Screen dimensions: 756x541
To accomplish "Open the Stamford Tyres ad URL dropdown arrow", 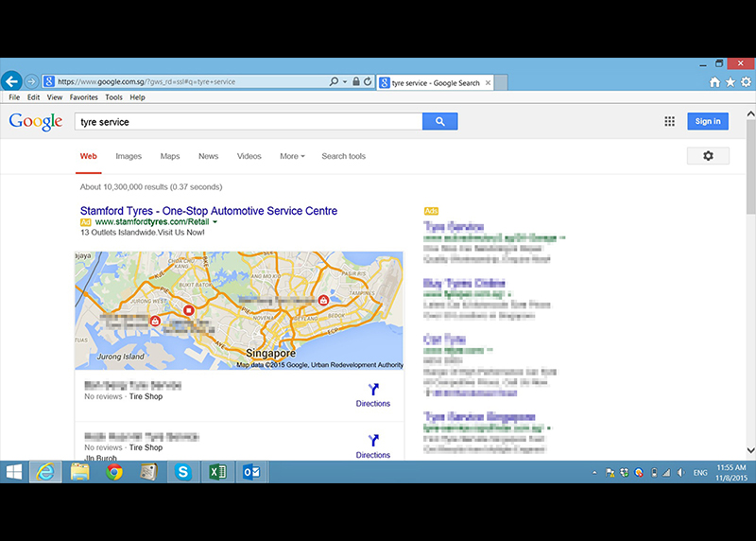I will pos(215,221).
